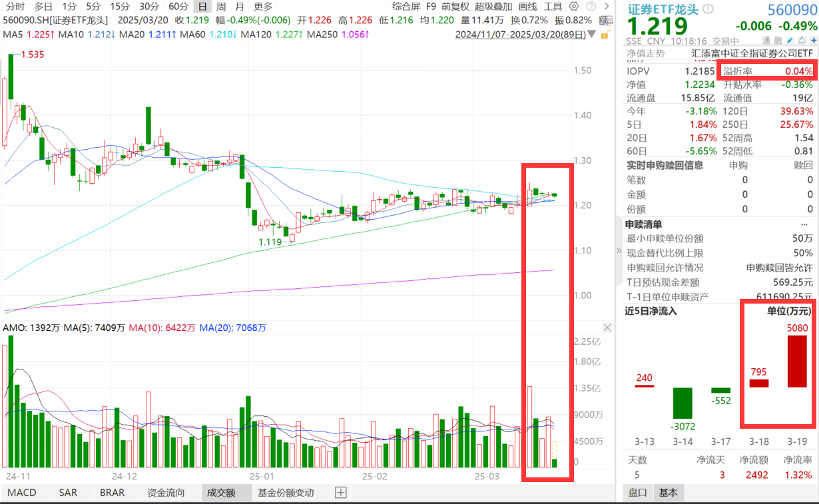Add a new indicator with the plus icon

point(340,493)
